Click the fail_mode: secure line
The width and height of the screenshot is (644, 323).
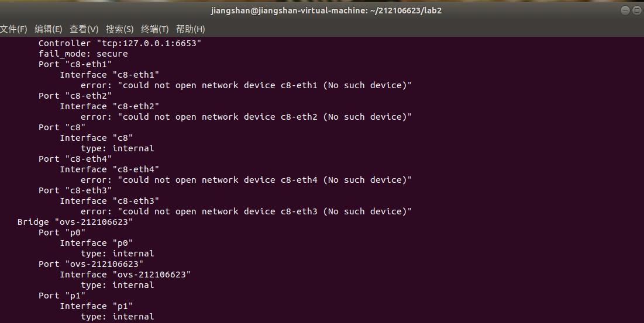pos(83,54)
